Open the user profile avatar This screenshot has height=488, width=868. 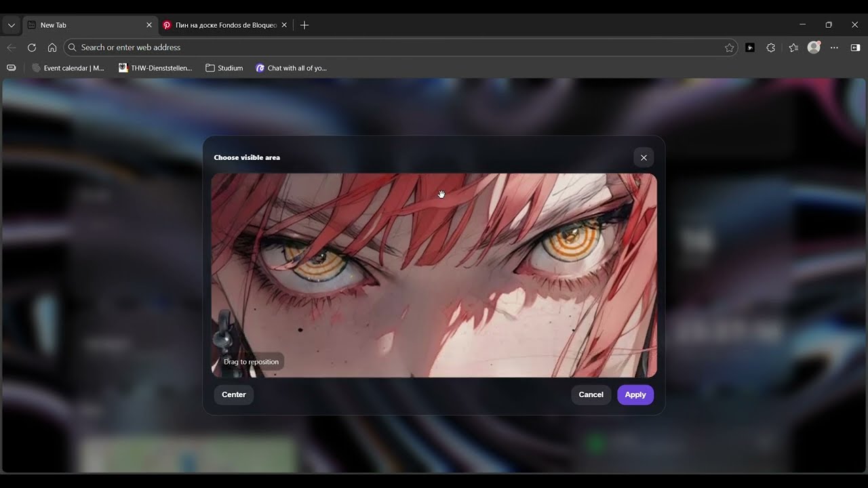[x=814, y=47]
